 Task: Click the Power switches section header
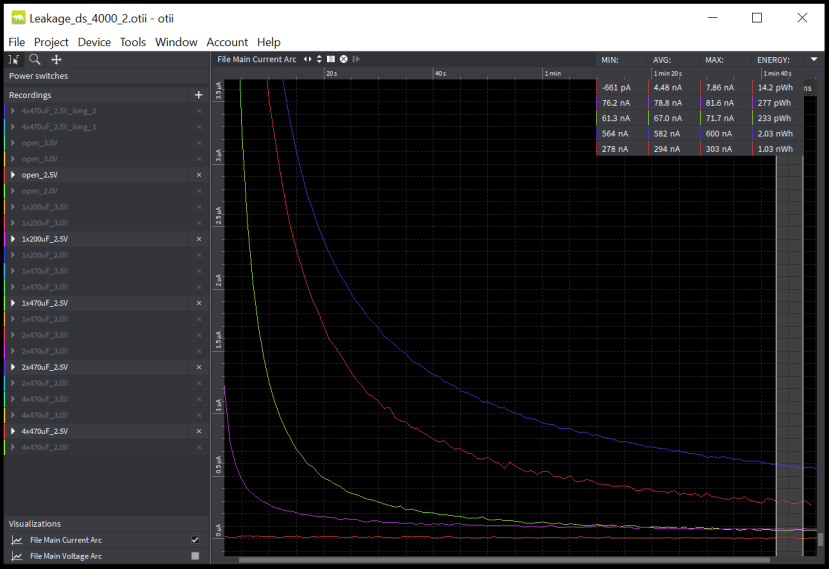pos(39,76)
